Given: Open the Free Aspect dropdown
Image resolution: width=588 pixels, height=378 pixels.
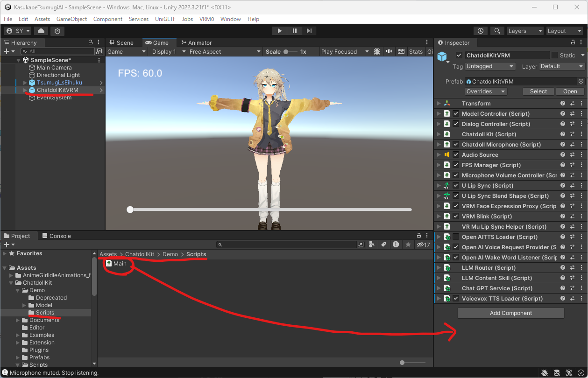Looking at the screenshot, I should click(225, 52).
